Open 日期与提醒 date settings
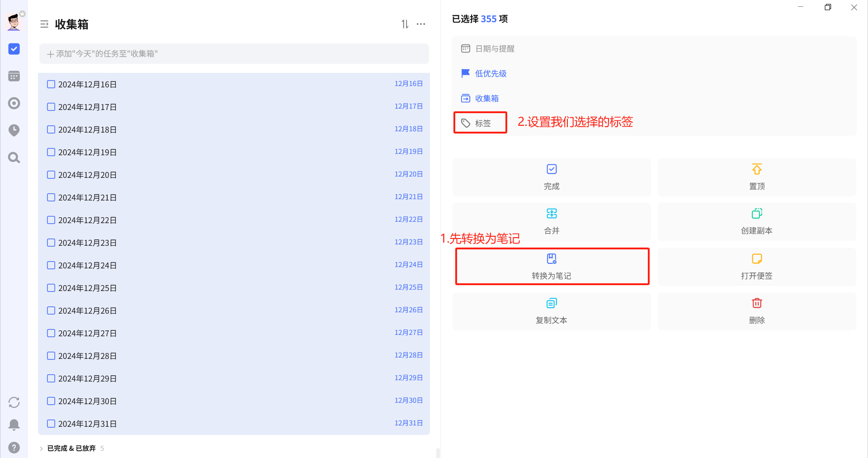The width and height of the screenshot is (868, 458). pos(488,48)
